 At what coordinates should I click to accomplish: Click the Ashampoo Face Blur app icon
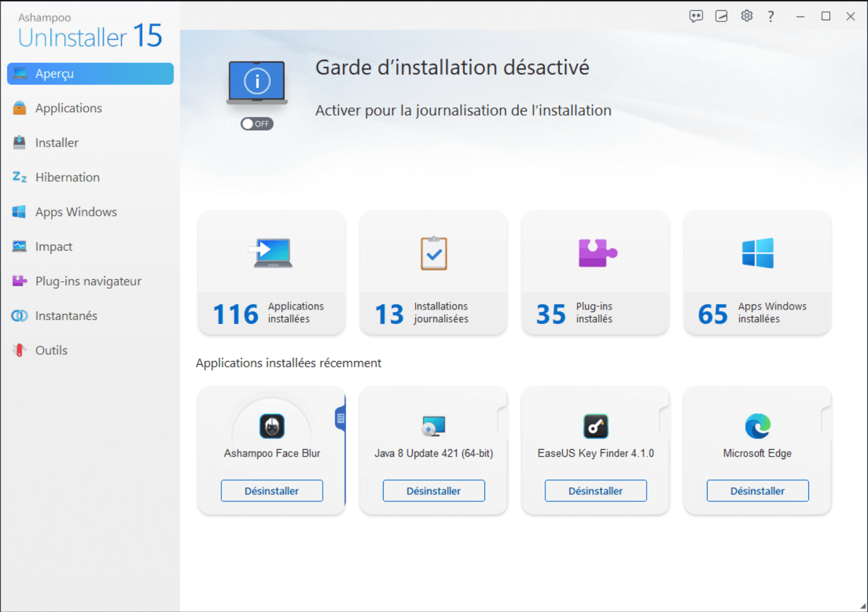pyautogui.click(x=272, y=426)
